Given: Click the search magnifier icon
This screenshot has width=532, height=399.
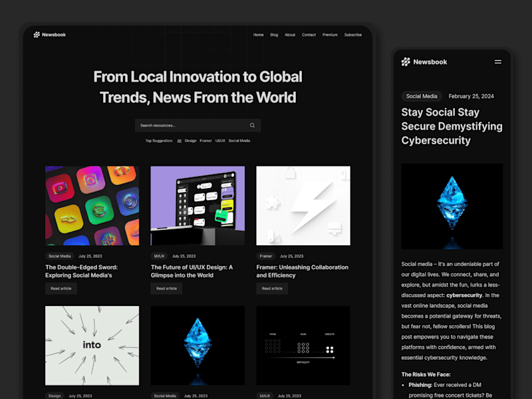Looking at the screenshot, I should [252, 125].
